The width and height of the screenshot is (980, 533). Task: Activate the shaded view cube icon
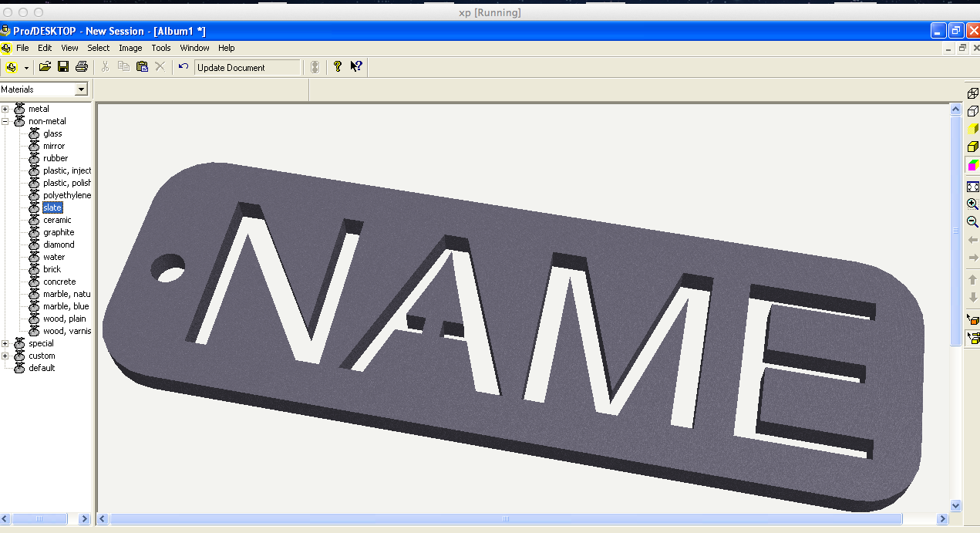tap(973, 147)
